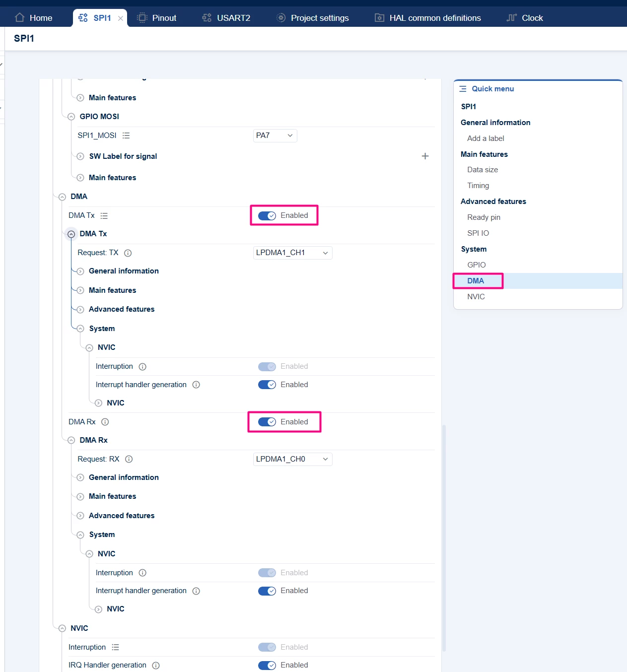Click the info icon beside Request: TX
627x672 pixels.
128,253
